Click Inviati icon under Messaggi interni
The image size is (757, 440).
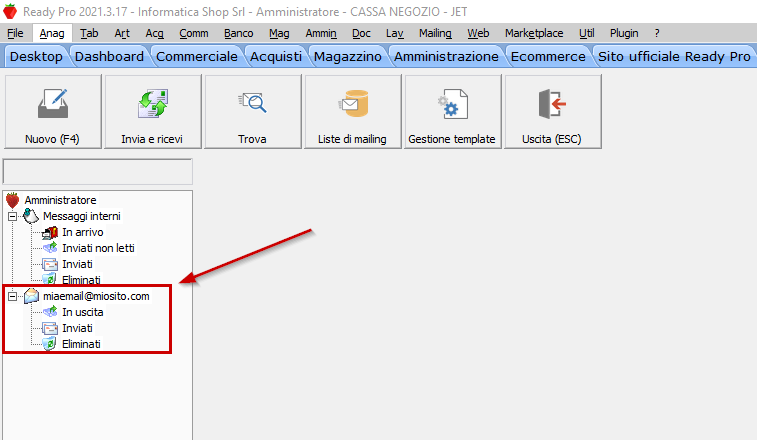(50, 264)
